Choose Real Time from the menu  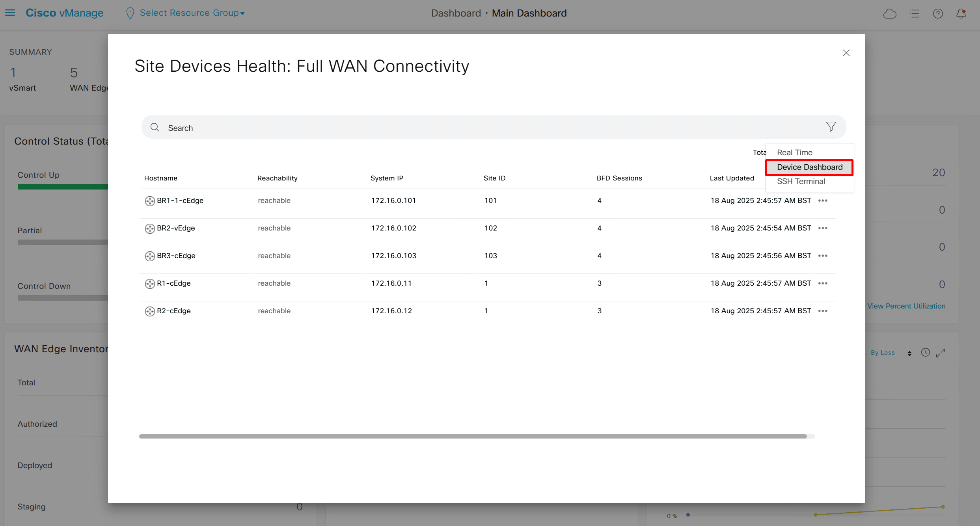tap(794, 152)
